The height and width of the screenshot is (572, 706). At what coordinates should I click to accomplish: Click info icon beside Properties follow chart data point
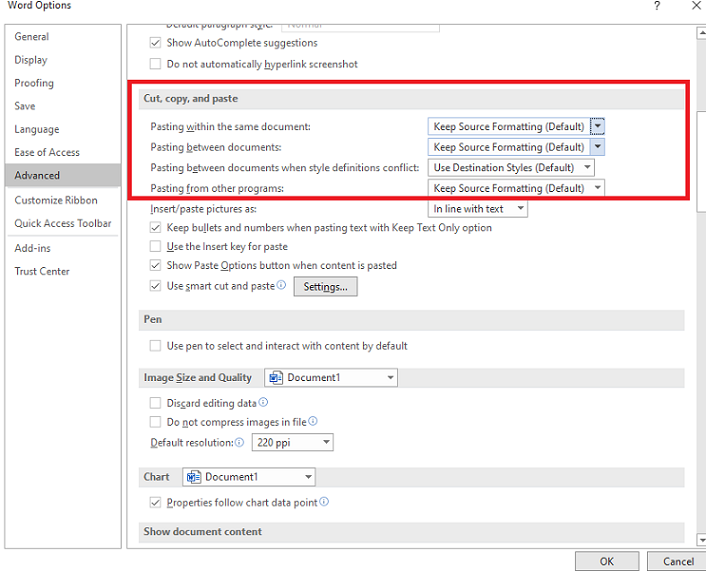tap(324, 502)
